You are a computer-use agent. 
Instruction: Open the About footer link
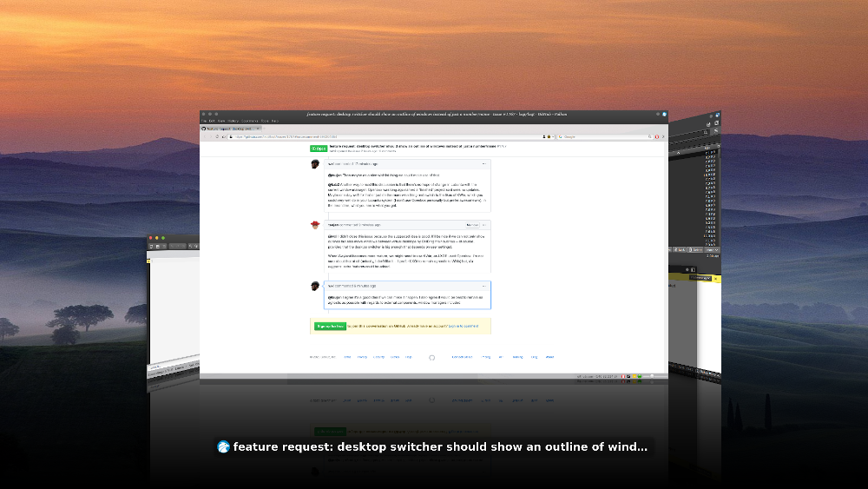(x=549, y=357)
